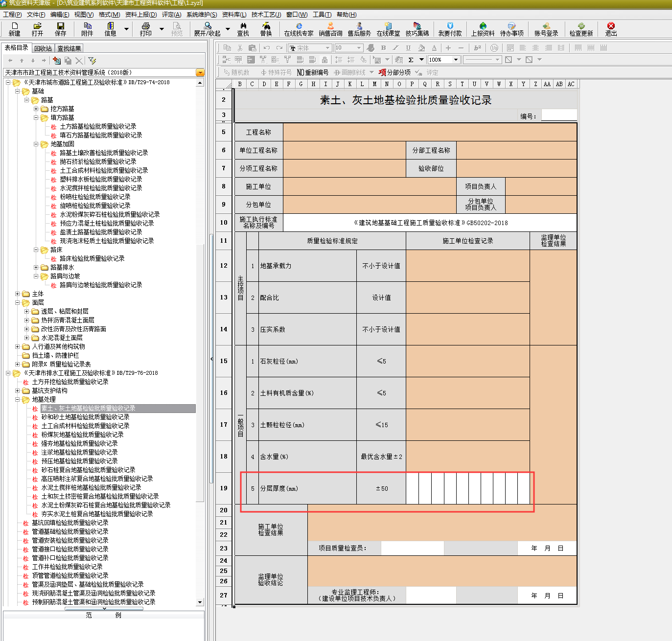
Task: Open the 文件(F) menu
Action: (36, 15)
